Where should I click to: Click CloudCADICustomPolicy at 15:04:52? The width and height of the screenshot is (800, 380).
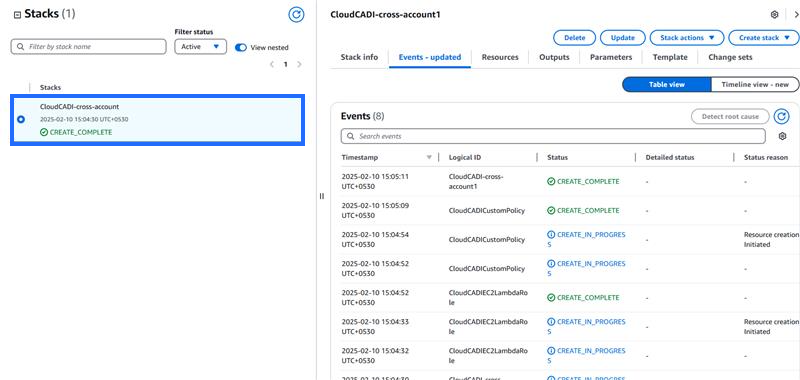[x=487, y=268]
